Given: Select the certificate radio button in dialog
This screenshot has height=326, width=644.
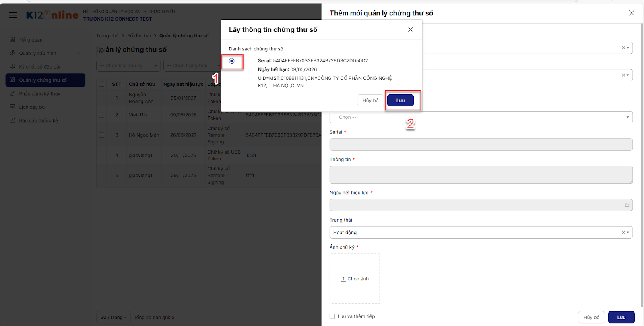Looking at the screenshot, I should point(232,61).
